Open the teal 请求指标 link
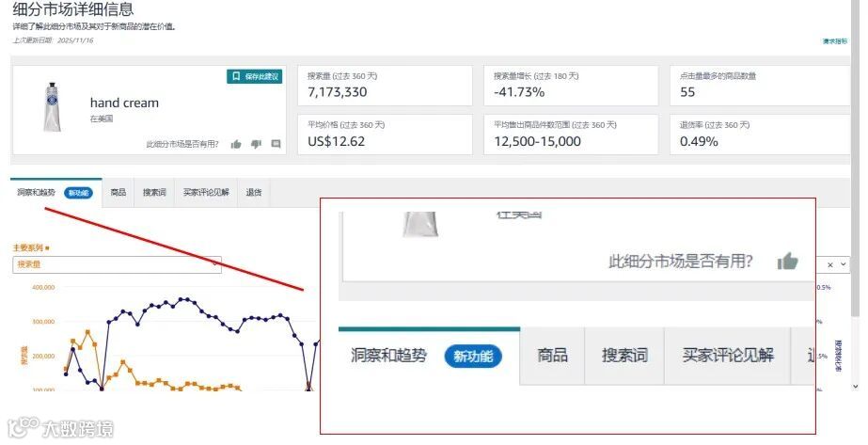Image resolution: width=868 pixels, height=445 pixels. tap(835, 41)
